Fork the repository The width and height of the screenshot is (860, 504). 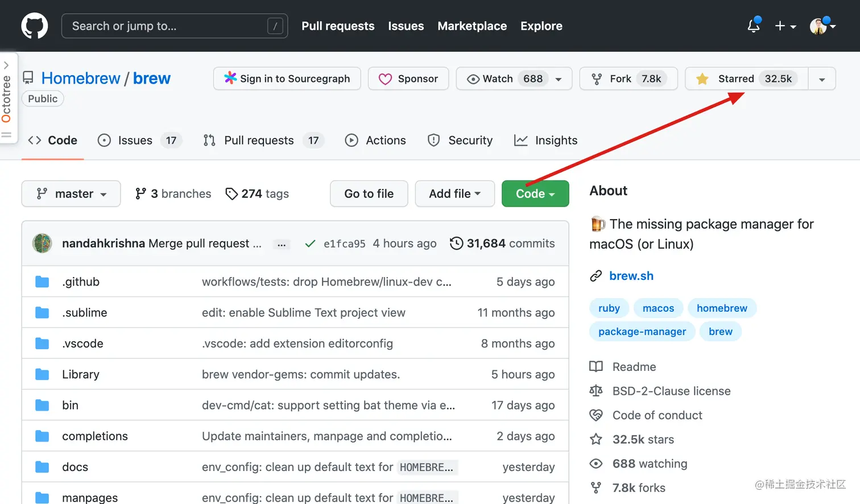[x=629, y=79]
